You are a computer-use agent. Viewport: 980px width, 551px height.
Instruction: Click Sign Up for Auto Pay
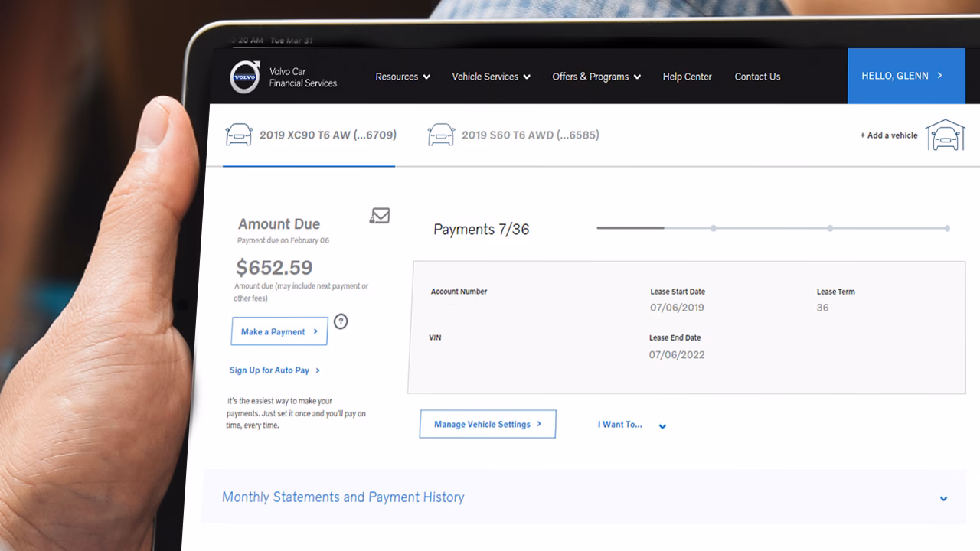pos(269,370)
